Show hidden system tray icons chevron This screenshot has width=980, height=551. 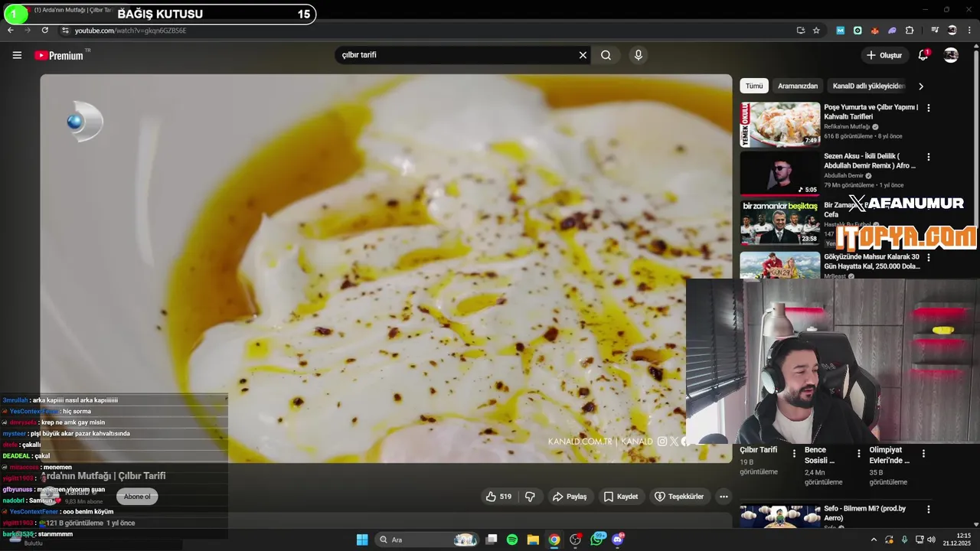coord(874,540)
